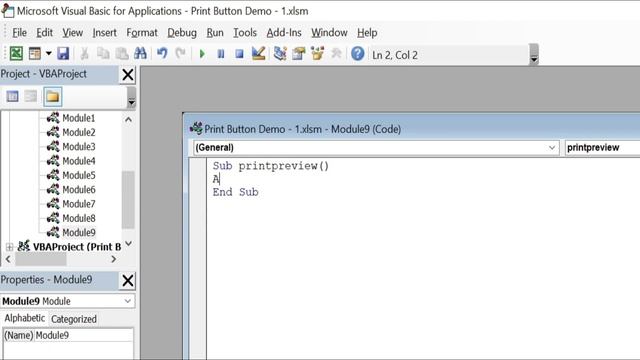Click the Cut scissors icon
The width and height of the screenshot is (640, 360).
point(84,53)
